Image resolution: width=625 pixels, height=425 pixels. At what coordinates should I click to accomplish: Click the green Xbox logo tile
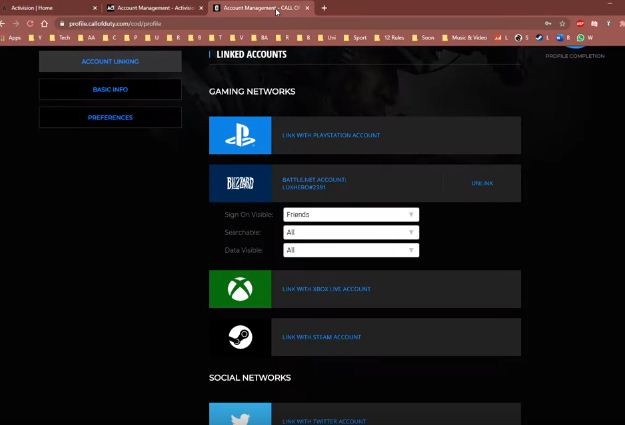click(240, 289)
